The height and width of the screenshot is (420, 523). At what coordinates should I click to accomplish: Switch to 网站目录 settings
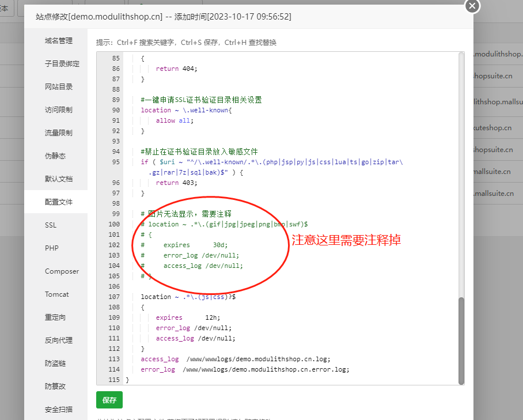[59, 87]
